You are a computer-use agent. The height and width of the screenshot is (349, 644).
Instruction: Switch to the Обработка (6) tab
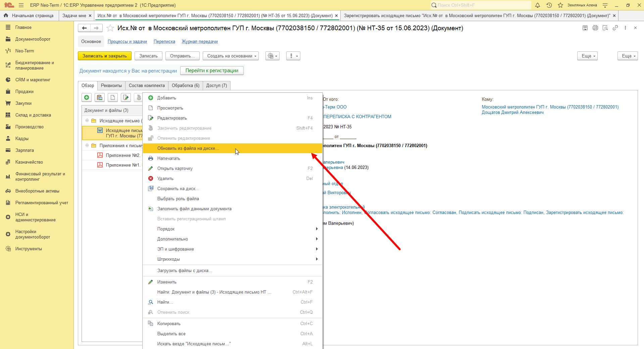pos(186,86)
